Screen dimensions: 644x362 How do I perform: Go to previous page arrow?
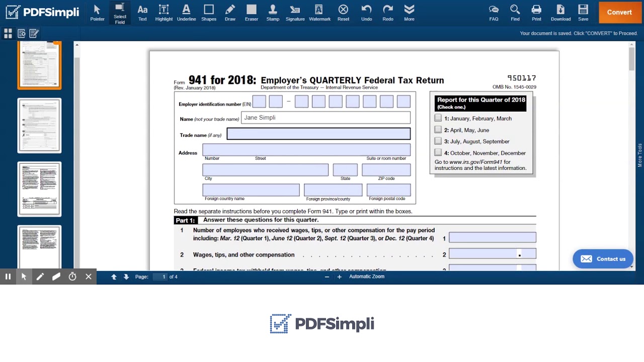click(x=114, y=277)
